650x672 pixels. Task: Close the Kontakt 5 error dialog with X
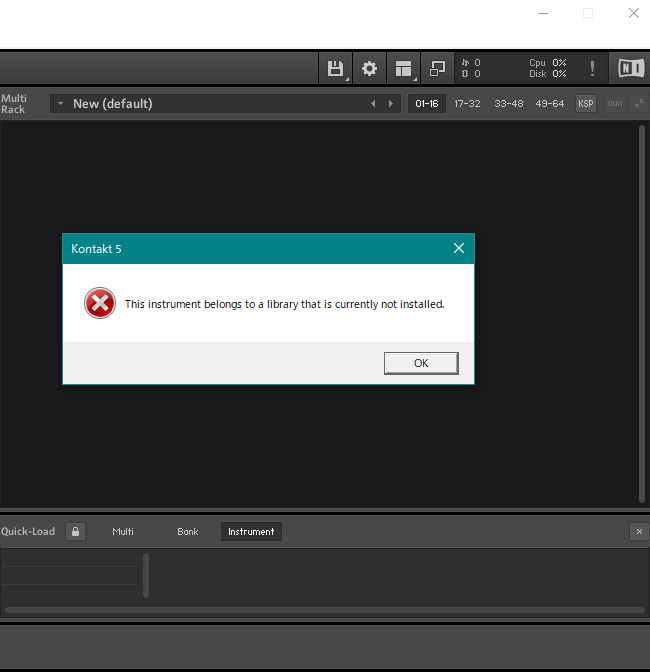(x=459, y=248)
